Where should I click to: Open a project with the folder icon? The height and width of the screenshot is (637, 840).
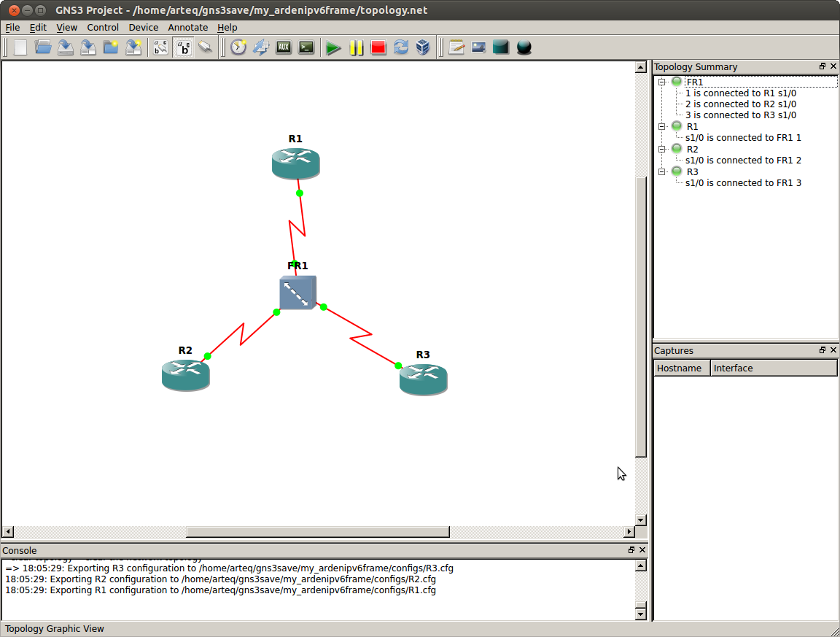click(x=43, y=47)
